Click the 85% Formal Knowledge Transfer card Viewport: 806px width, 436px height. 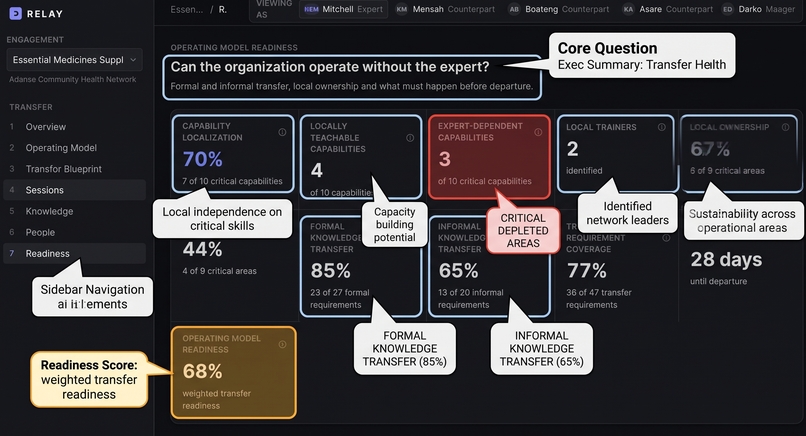pyautogui.click(x=361, y=266)
